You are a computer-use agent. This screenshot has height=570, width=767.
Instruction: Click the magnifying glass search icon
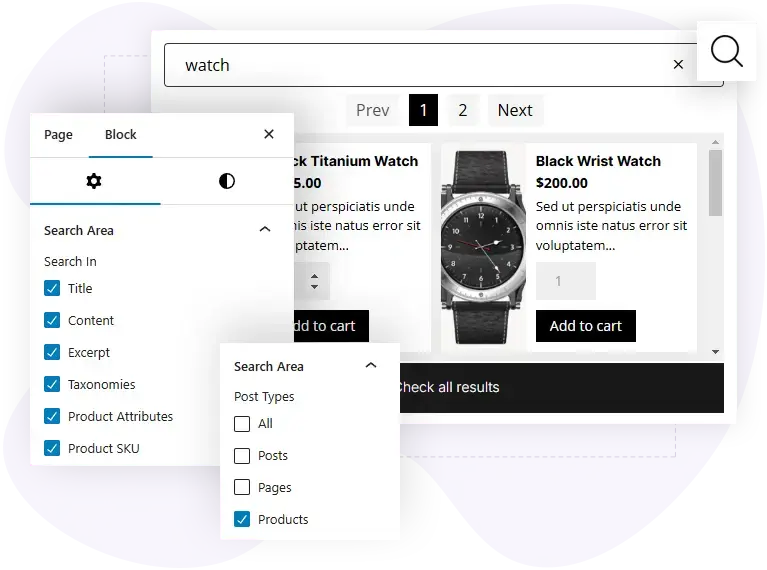click(x=726, y=51)
